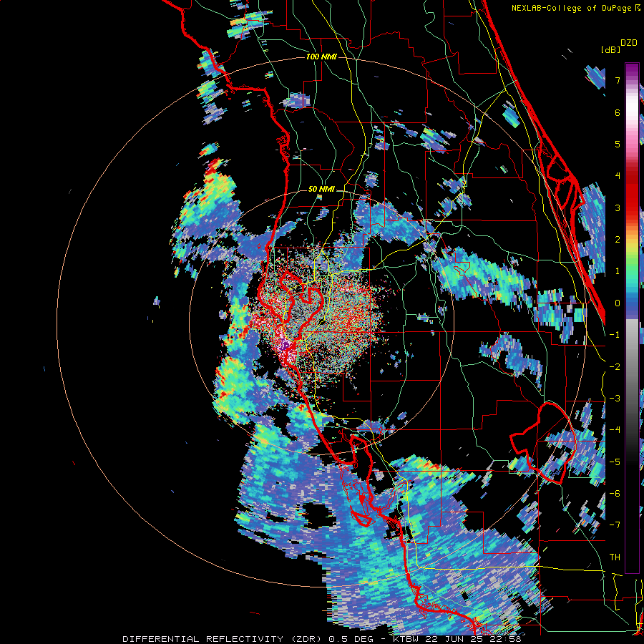Click the -6 value on color scale
The width and height of the screenshot is (644, 644).
615,493
